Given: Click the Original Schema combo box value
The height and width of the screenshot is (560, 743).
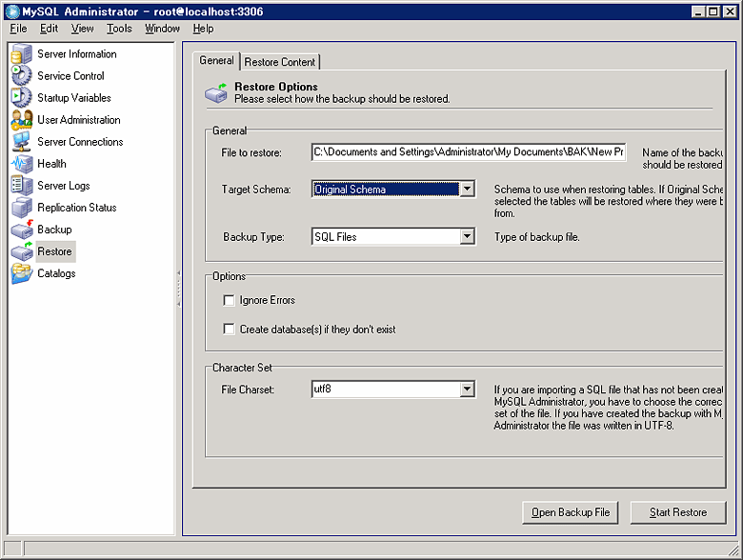Looking at the screenshot, I should click(x=386, y=189).
